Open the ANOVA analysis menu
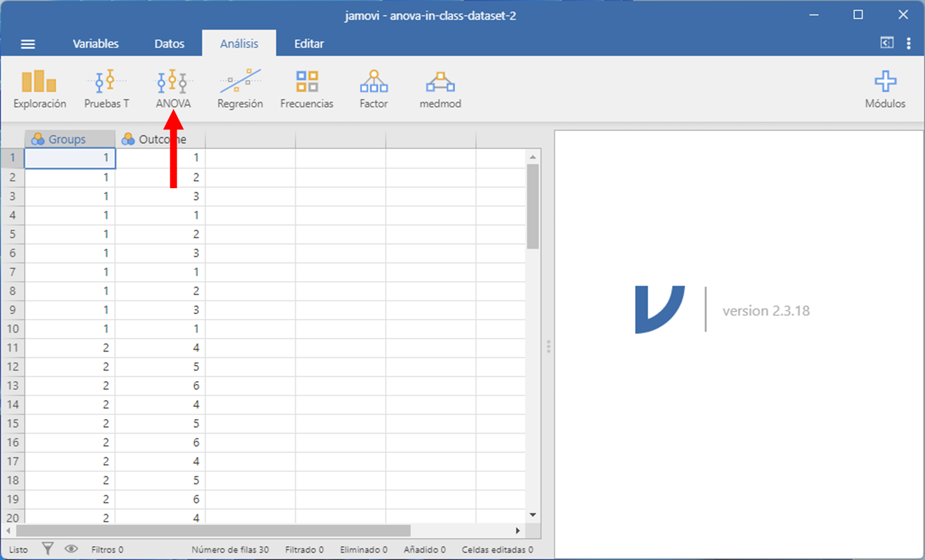 click(x=173, y=89)
